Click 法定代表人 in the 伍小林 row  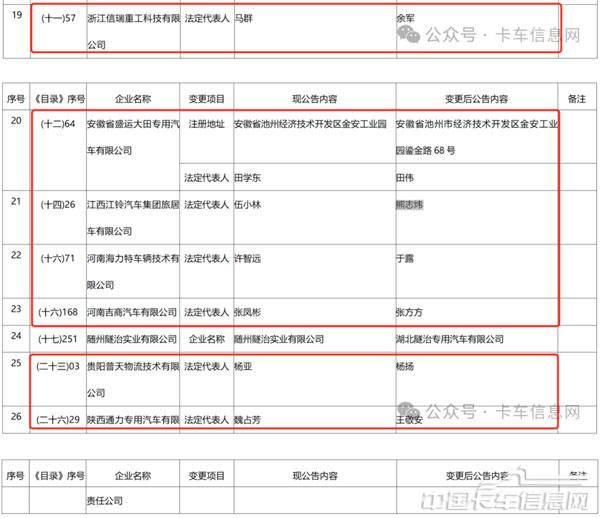tap(207, 205)
